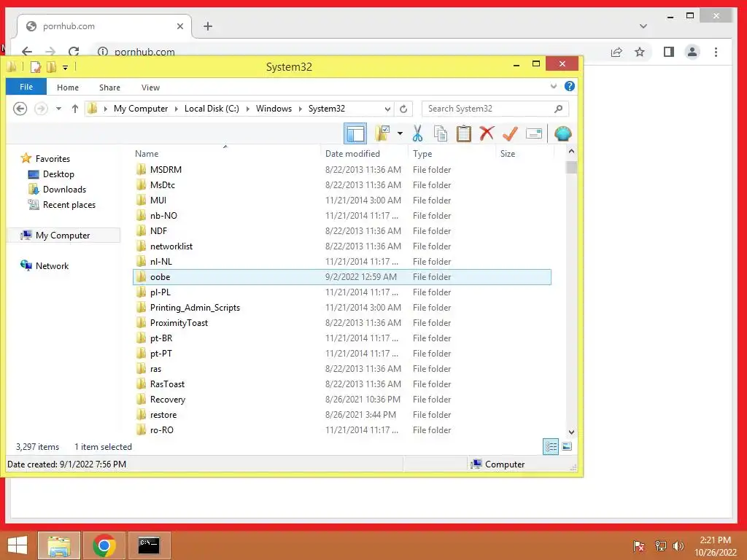Click Properties icon in Quick Access toolbar
The width and height of the screenshot is (747, 560).
coord(35,67)
